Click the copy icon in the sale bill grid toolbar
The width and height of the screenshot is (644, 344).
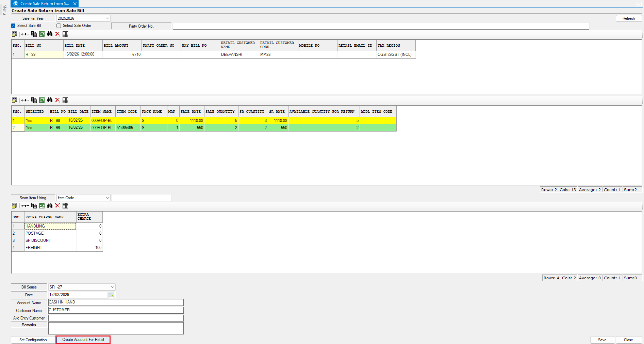coord(34,34)
